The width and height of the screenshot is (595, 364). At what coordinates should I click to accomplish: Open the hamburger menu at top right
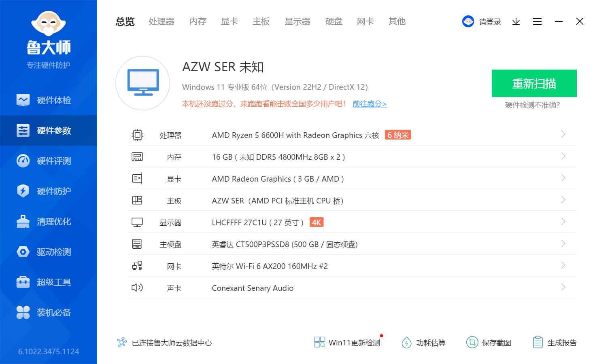click(537, 21)
